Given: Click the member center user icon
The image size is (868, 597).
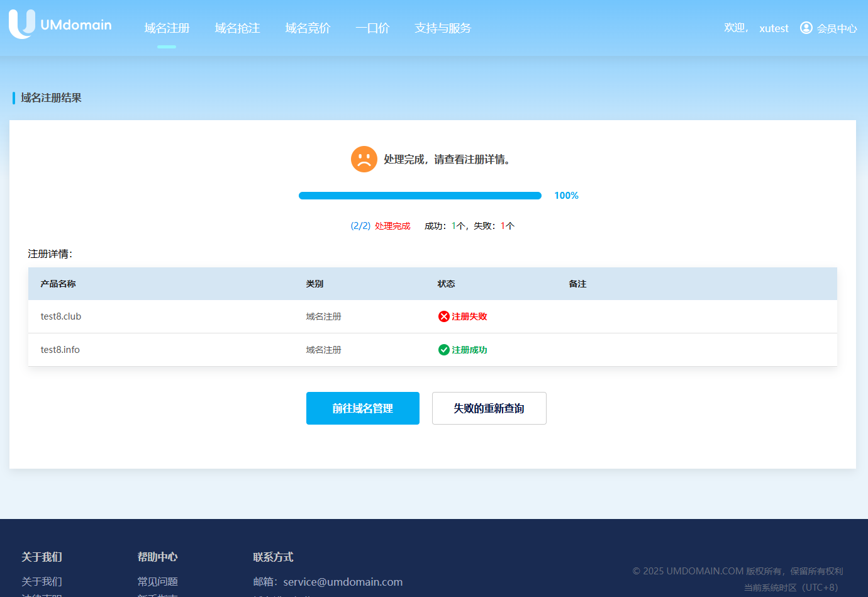Looking at the screenshot, I should point(806,28).
